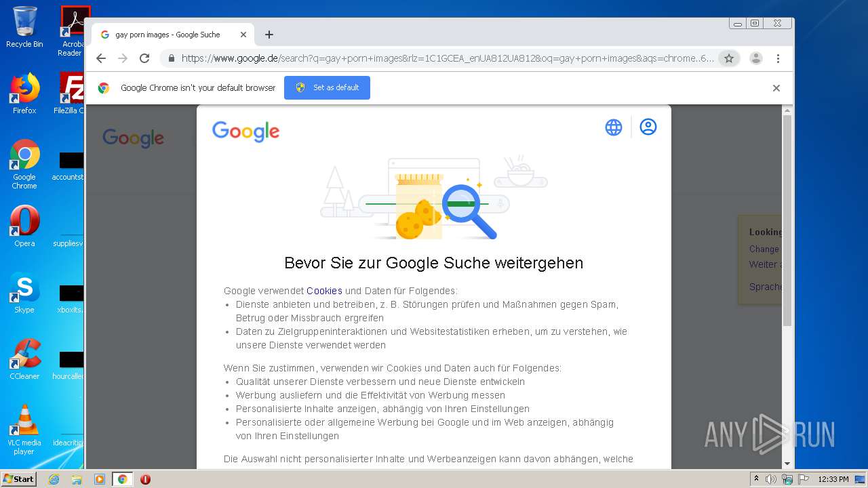The width and height of the screenshot is (868, 488).
Task: Open Skype desktop shortcut
Action: (24, 293)
